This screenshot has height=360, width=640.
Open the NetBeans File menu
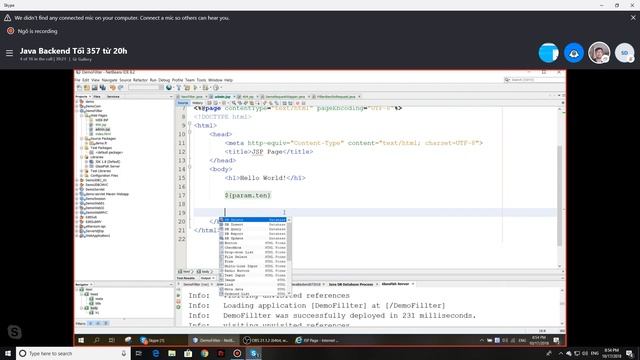(77, 80)
